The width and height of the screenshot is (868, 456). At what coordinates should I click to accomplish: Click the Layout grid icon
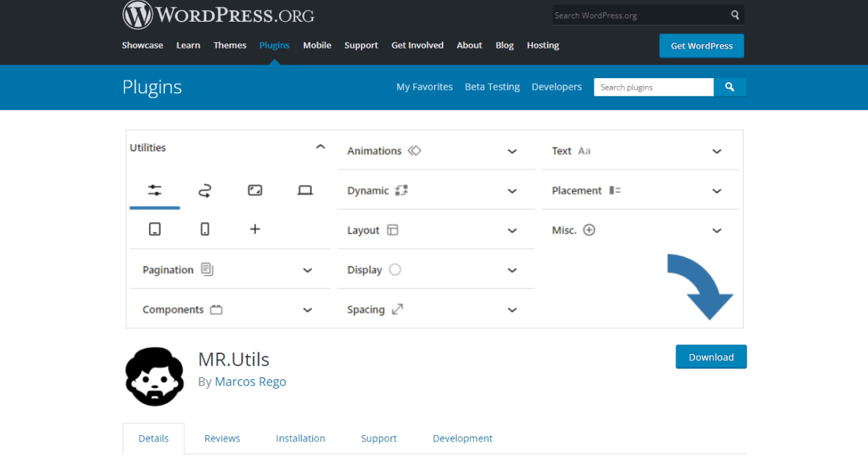(x=393, y=230)
